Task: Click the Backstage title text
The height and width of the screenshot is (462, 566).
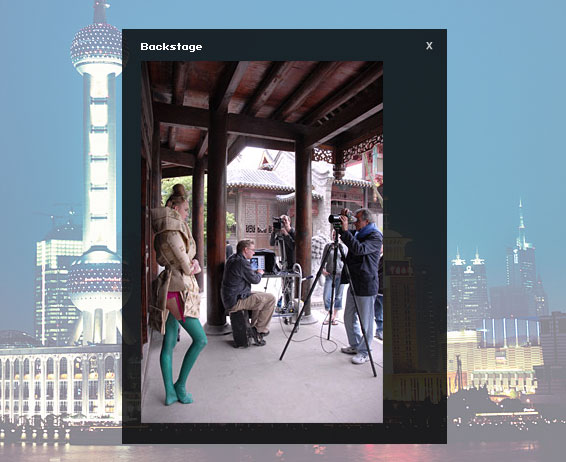Action: point(171,47)
